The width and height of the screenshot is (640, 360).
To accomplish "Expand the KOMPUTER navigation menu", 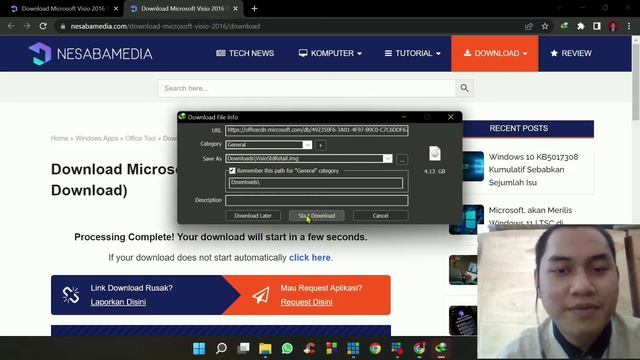I will [330, 53].
